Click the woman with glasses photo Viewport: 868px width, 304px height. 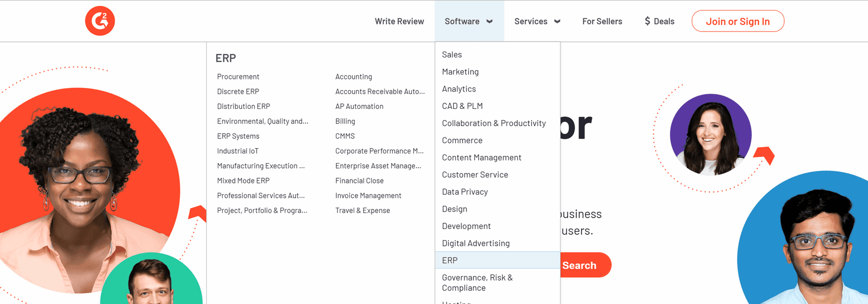[81, 190]
